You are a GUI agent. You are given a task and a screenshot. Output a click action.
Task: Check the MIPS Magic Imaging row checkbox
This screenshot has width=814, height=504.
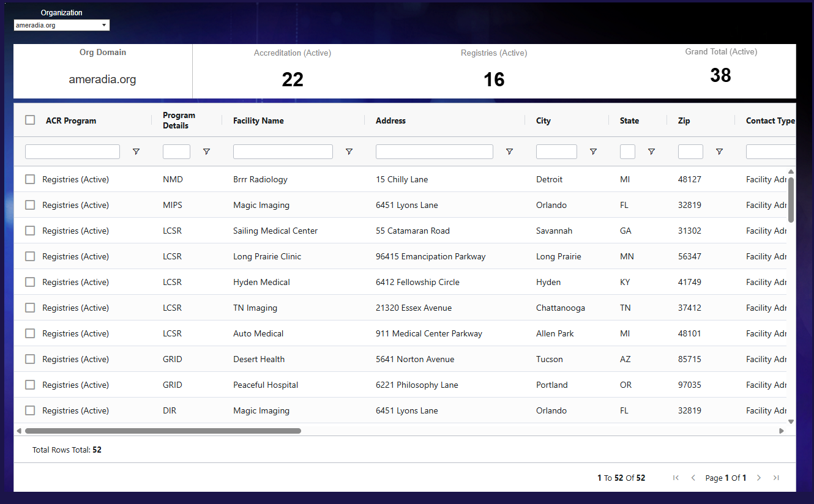pyautogui.click(x=30, y=205)
